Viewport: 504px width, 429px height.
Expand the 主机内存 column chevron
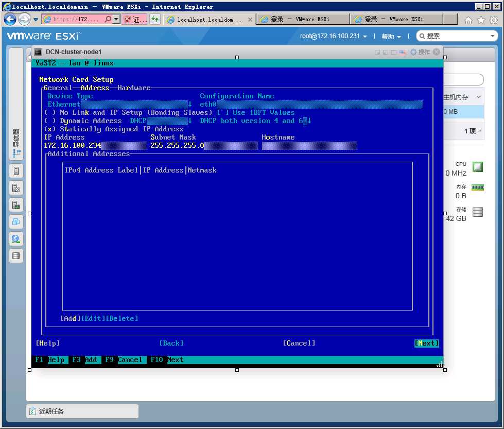coord(479,97)
